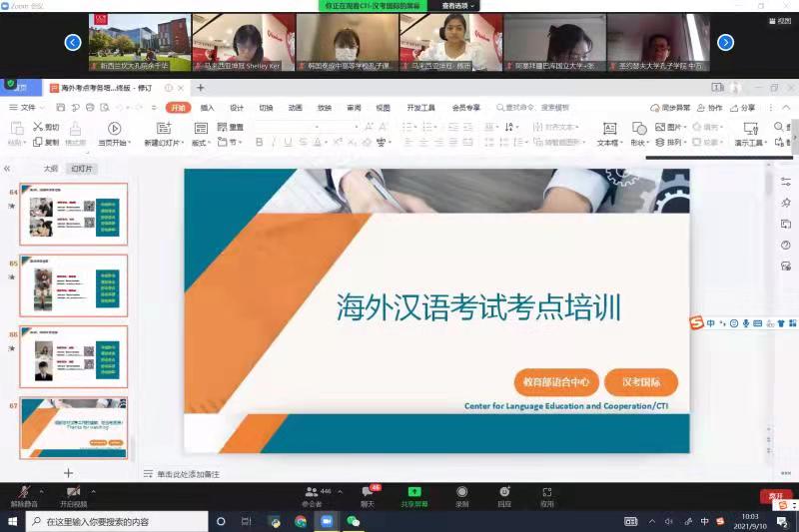Open the 回应 reactions icon

click(504, 493)
